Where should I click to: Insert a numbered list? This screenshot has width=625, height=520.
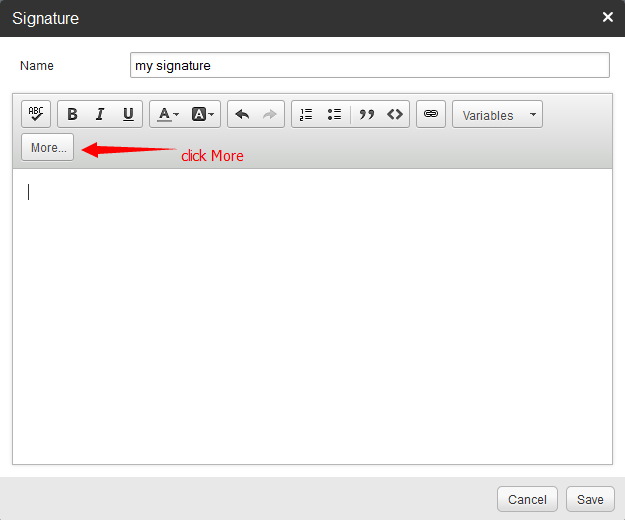coord(306,114)
